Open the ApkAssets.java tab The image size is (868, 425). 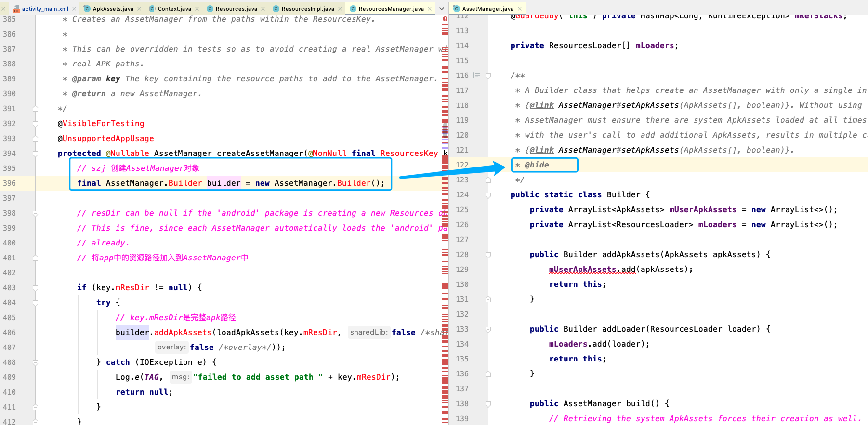[x=113, y=9]
